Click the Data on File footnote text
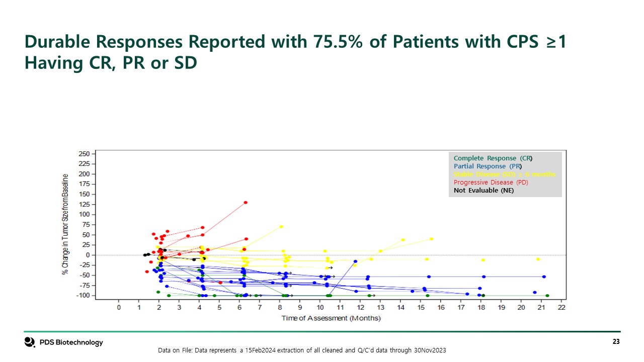This screenshot has height=362, width=644. 302,350
